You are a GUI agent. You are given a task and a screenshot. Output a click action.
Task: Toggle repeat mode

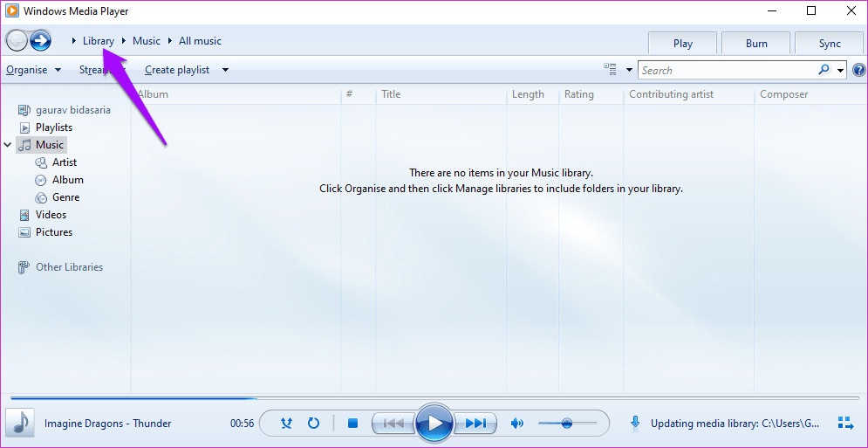(x=313, y=423)
